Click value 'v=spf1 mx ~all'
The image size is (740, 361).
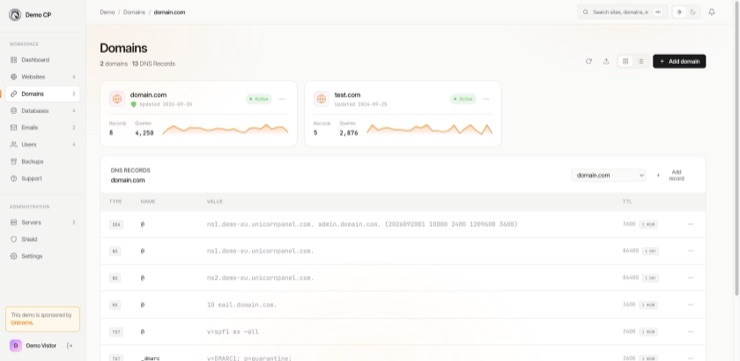233,332
